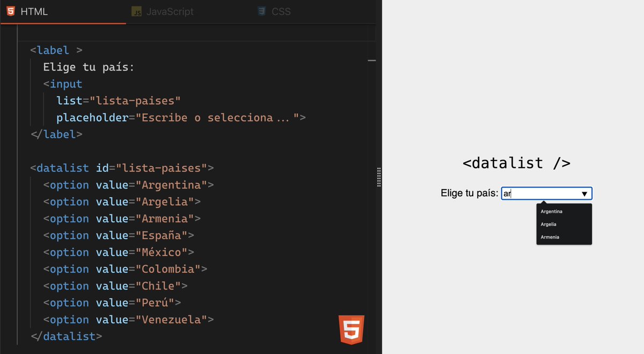Click the closing </label> tag in code

tap(56, 134)
